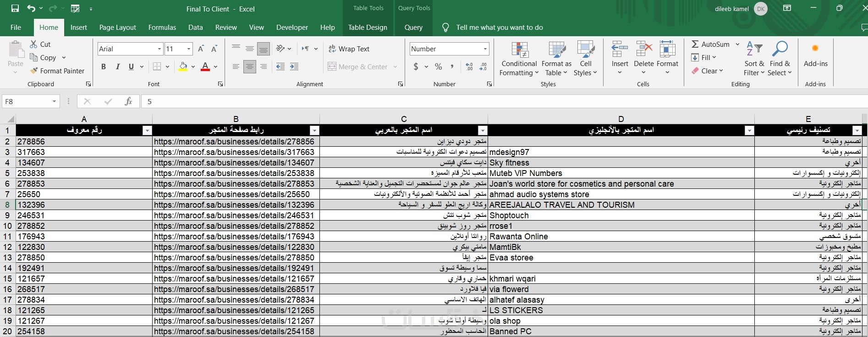868x337 pixels.
Task: Copy the selection to the clipboard
Action: click(43, 57)
